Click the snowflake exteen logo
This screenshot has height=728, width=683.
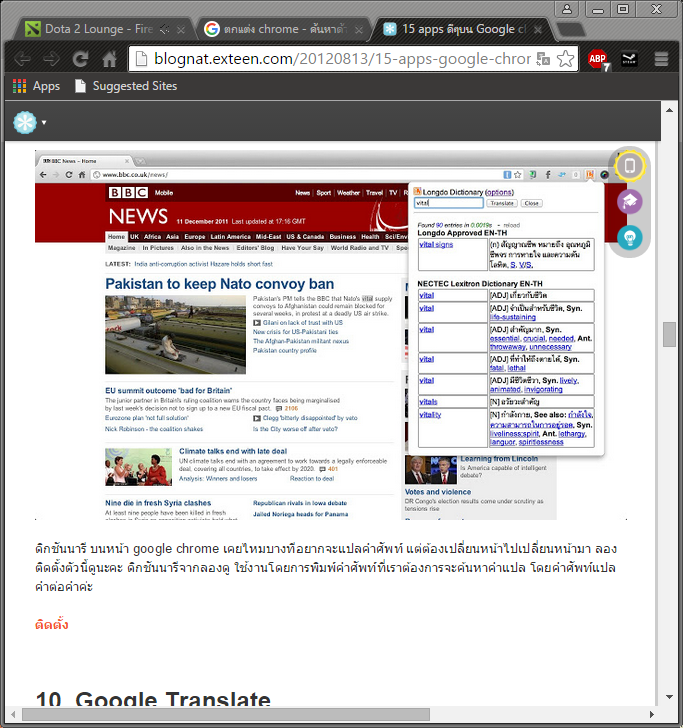pyautogui.click(x=25, y=123)
